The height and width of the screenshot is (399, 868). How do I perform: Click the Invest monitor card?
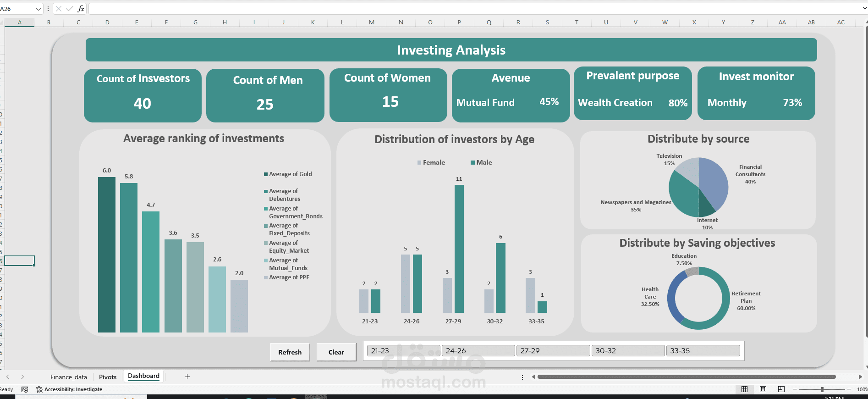[756, 94]
